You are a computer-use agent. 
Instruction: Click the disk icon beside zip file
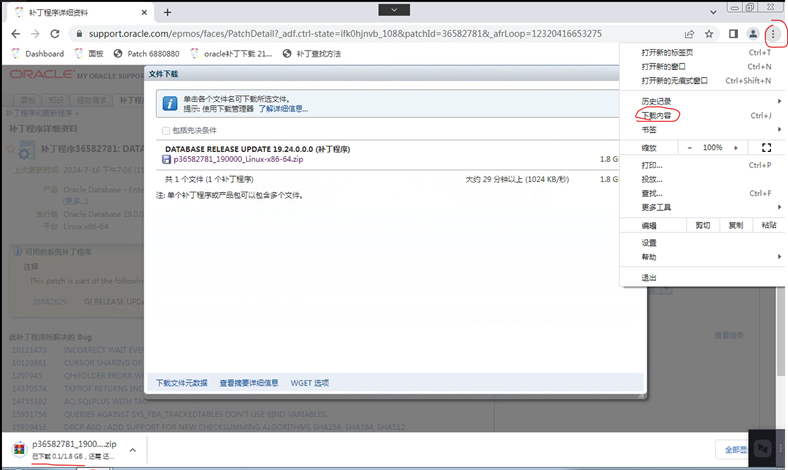pyautogui.click(x=166, y=159)
